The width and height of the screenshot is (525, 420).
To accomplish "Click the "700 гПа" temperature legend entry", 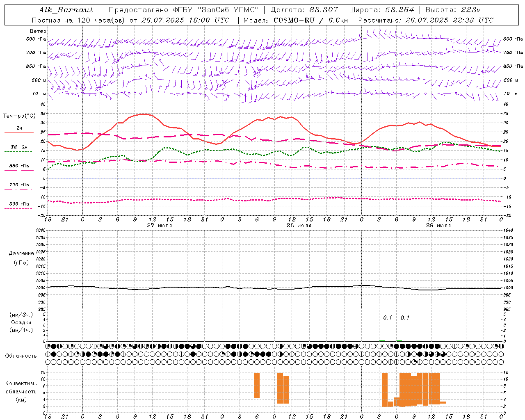I will pyautogui.click(x=19, y=185).
